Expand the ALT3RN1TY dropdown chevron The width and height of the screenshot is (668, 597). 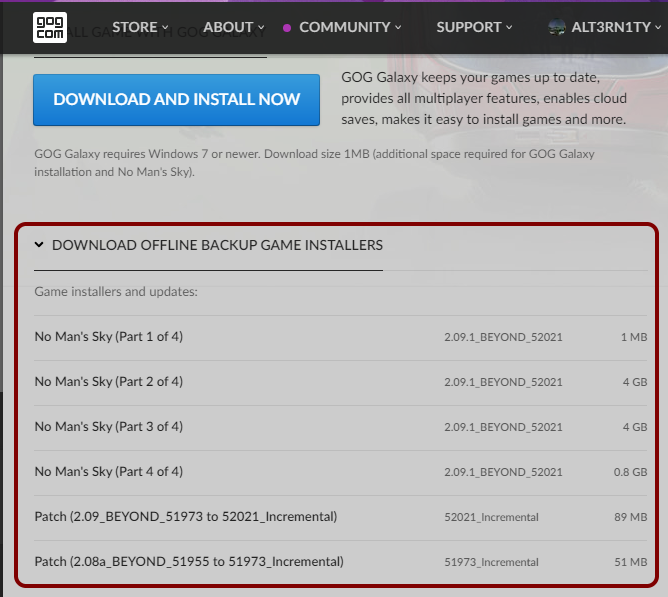coord(658,28)
